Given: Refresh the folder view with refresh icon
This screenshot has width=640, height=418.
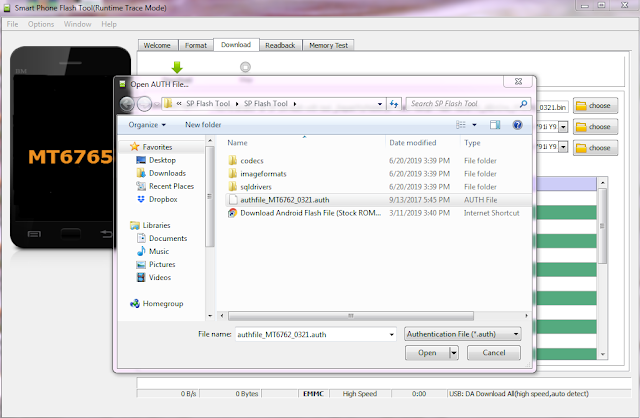Looking at the screenshot, I should [x=394, y=104].
